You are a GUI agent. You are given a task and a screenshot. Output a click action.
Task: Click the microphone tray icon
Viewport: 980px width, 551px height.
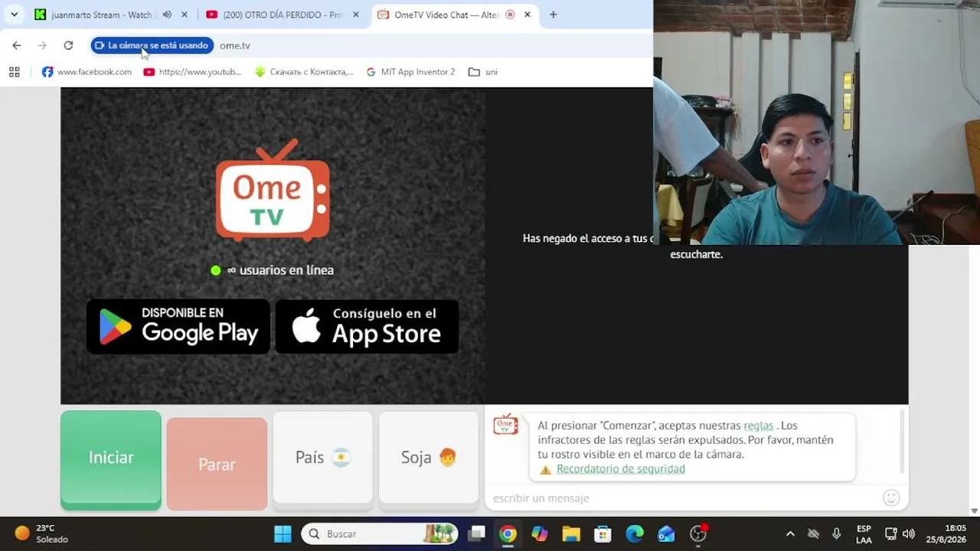(837, 534)
